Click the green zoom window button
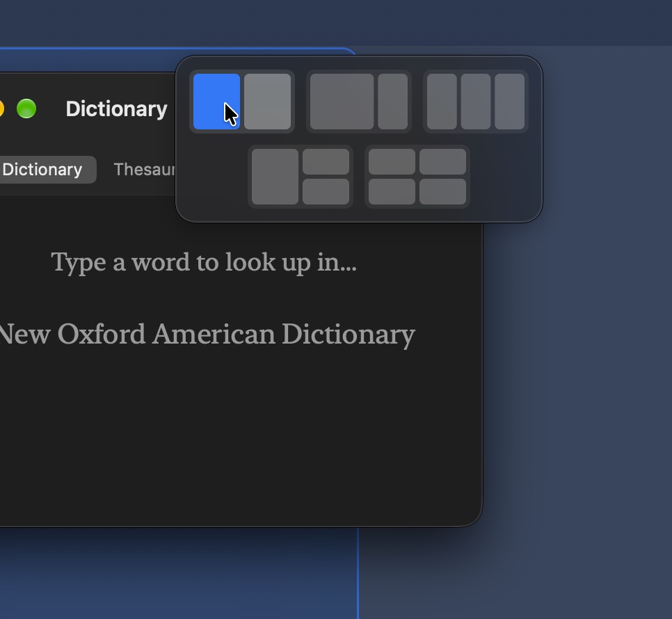 point(26,108)
